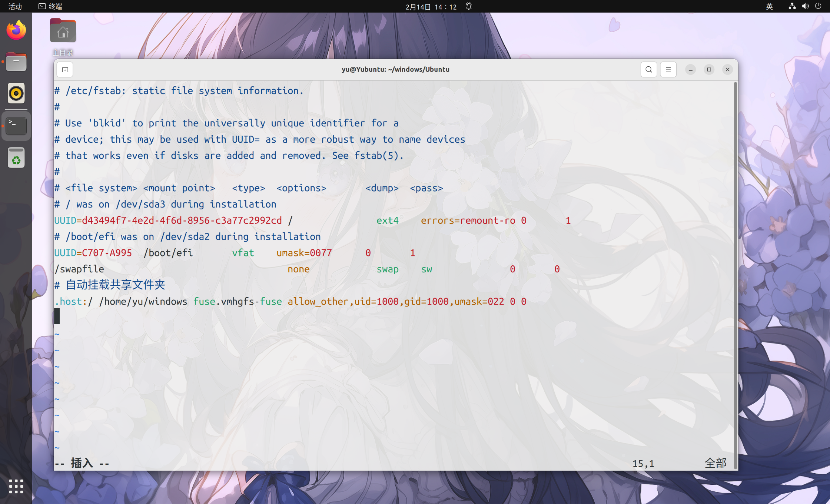Switch the 英 input method indicator

pos(769,6)
